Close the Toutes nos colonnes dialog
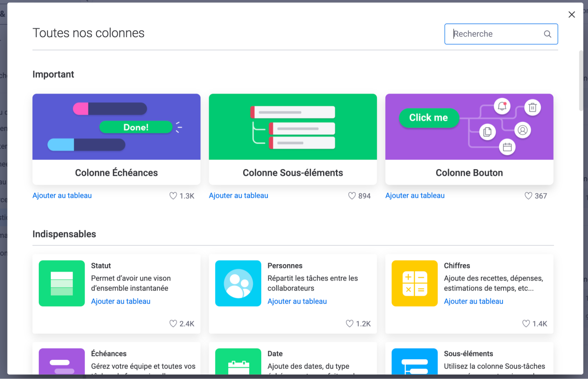The width and height of the screenshot is (588, 379). tap(572, 14)
